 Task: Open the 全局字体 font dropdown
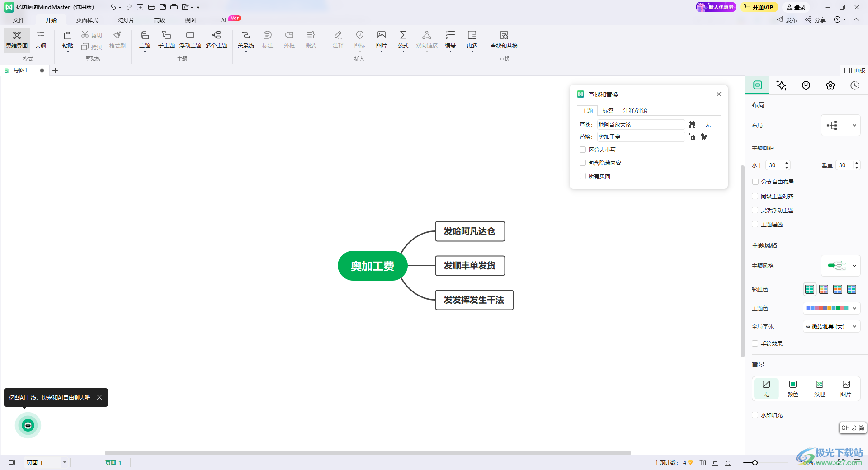click(832, 326)
